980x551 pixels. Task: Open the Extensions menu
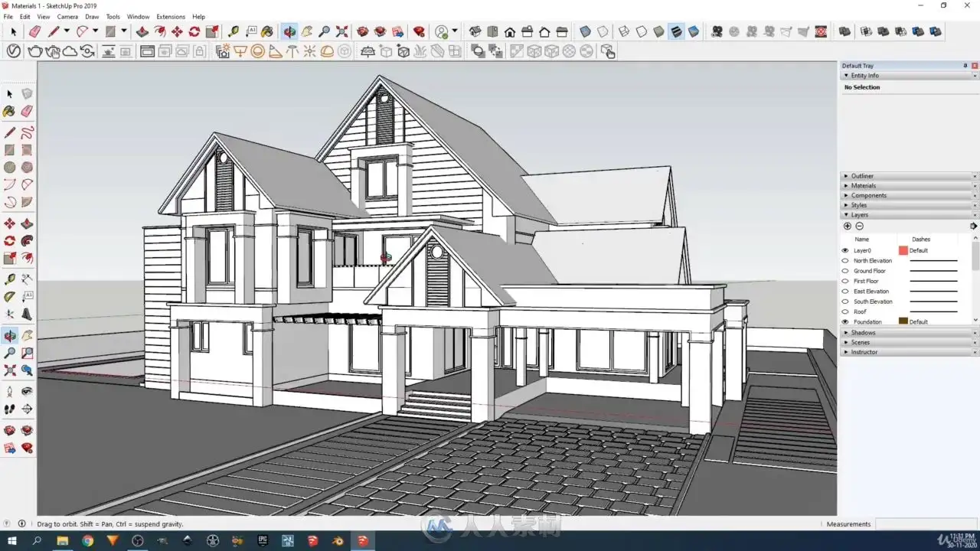pyautogui.click(x=171, y=16)
